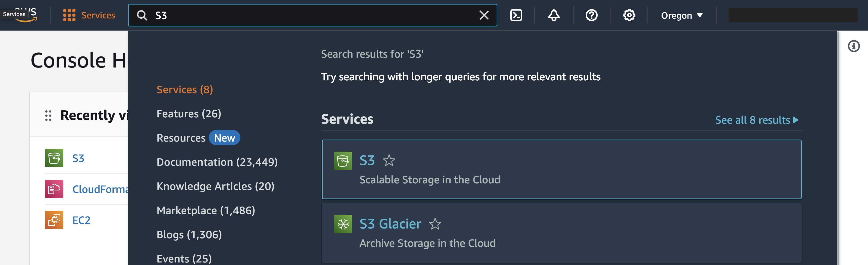Click the CloudFormation service icon
Screen dimensions: 868x265
[54, 189]
